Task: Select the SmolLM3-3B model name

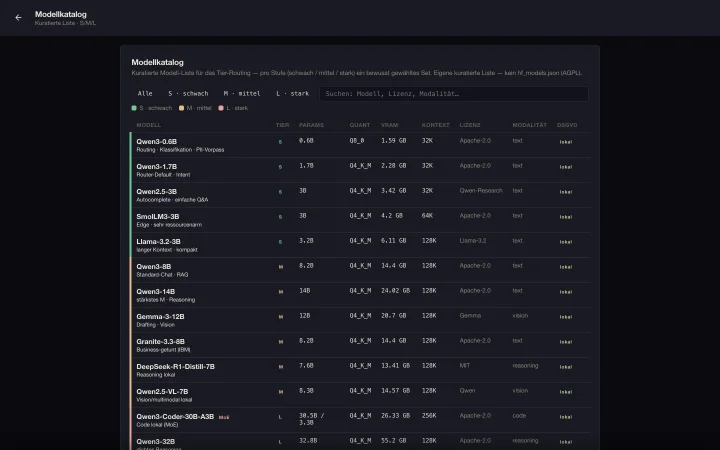Action: click(158, 216)
